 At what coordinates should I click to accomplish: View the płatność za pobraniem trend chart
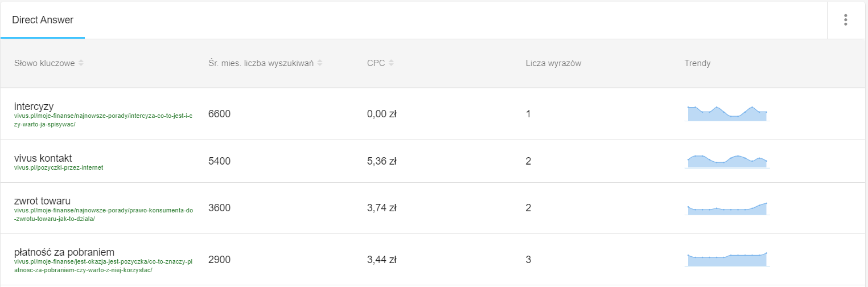point(727,260)
